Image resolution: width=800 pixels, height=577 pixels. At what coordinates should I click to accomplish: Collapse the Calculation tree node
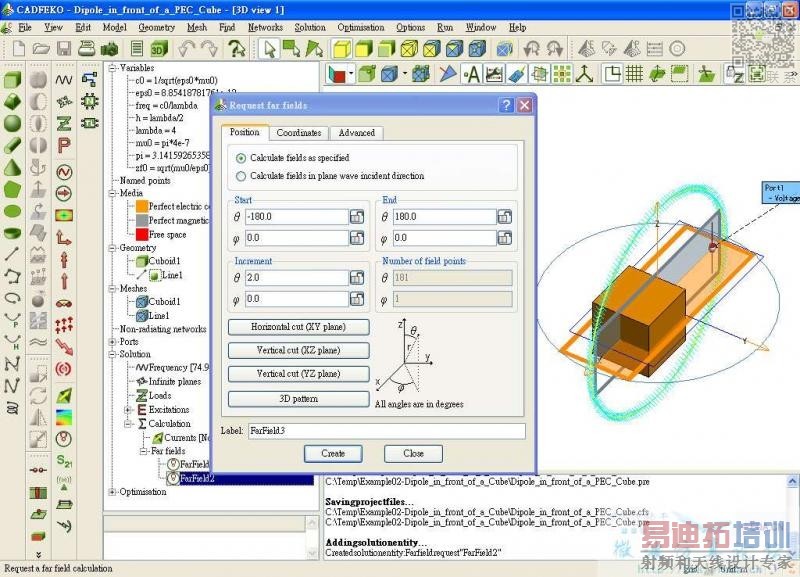click(129, 424)
